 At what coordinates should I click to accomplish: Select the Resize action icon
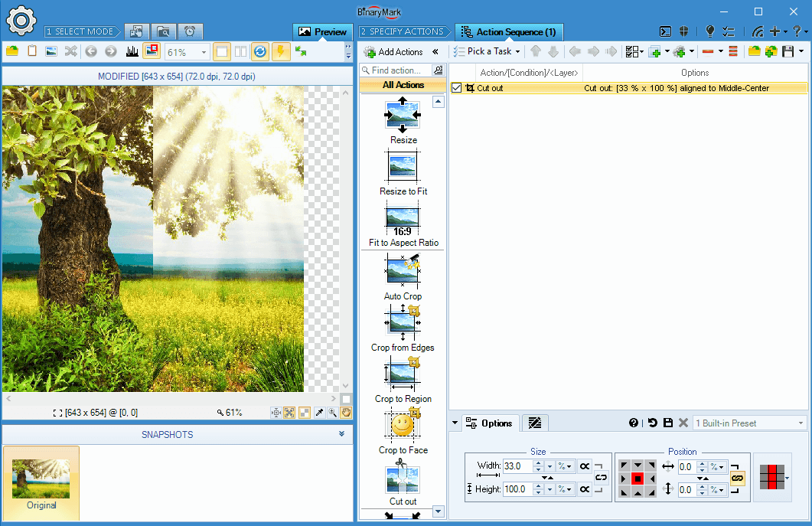(403, 116)
